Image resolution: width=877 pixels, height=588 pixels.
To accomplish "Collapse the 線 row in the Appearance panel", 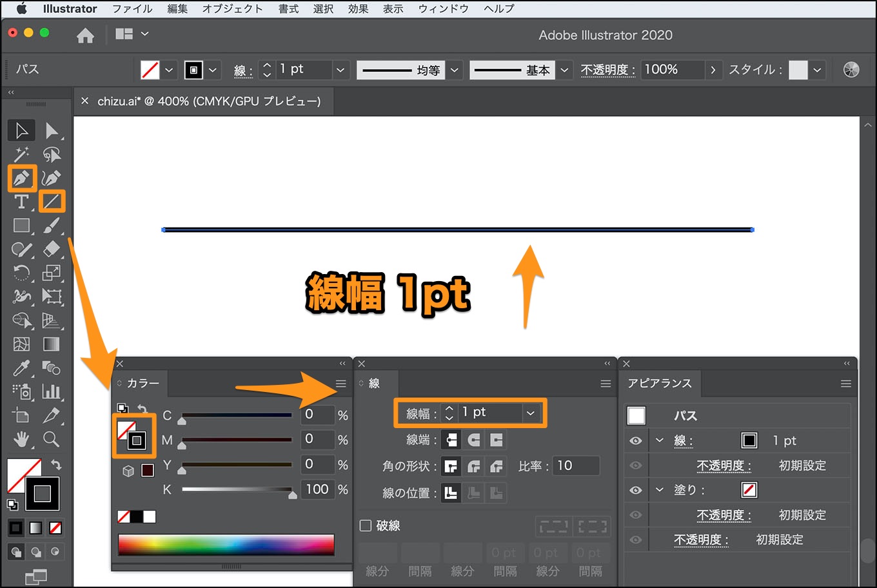I will click(x=659, y=440).
